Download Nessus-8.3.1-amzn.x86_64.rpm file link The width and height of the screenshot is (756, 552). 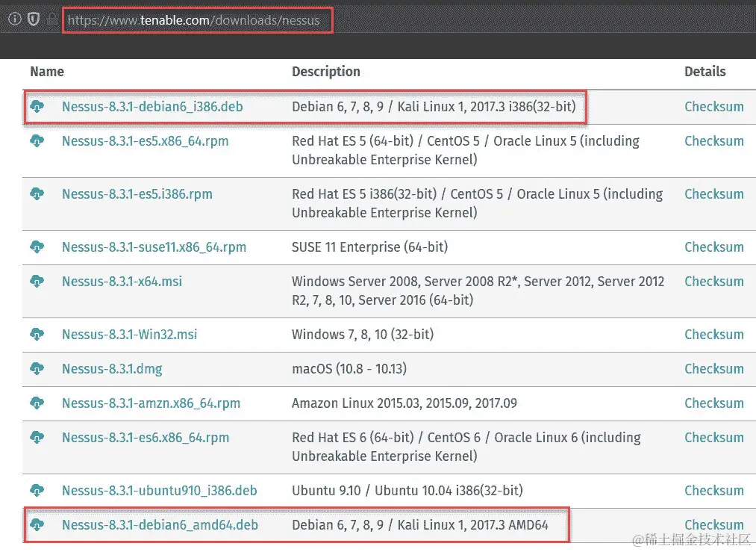151,403
